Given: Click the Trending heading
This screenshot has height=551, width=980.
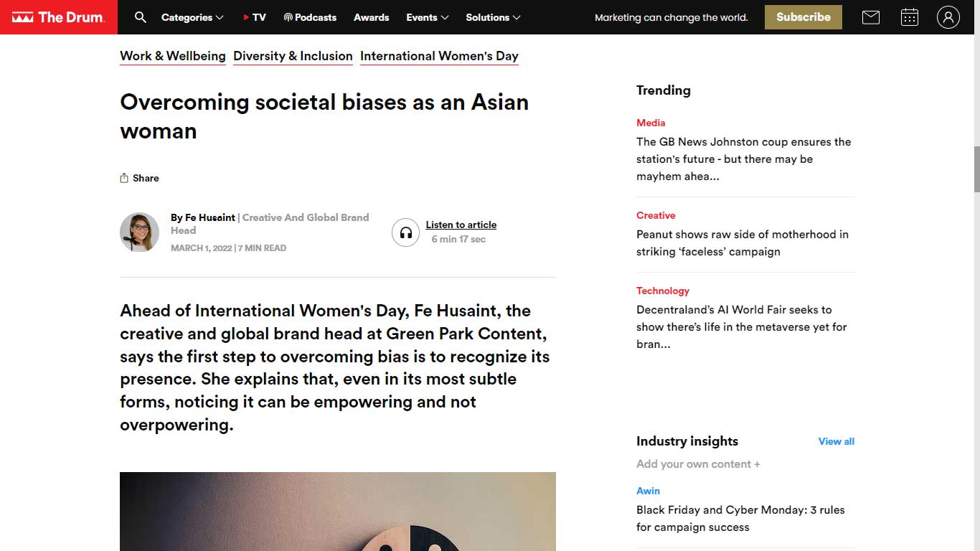Looking at the screenshot, I should (x=664, y=90).
